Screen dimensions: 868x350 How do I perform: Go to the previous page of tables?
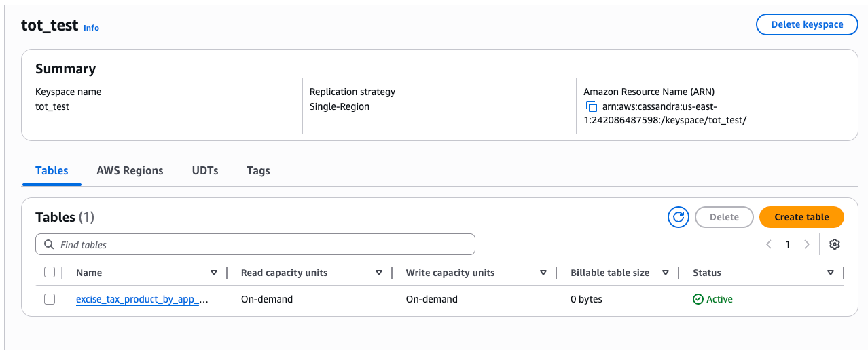pyautogui.click(x=769, y=244)
